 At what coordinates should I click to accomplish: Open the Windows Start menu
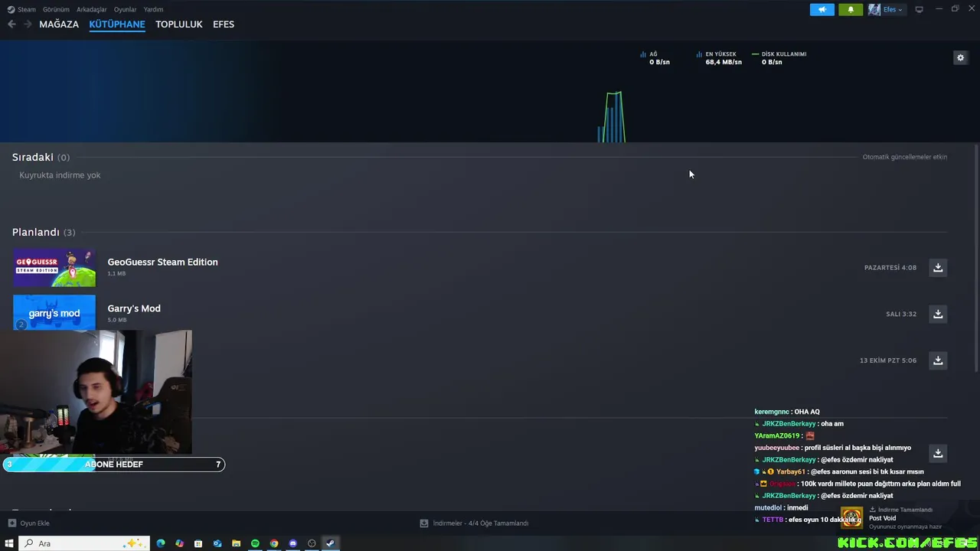(x=9, y=543)
